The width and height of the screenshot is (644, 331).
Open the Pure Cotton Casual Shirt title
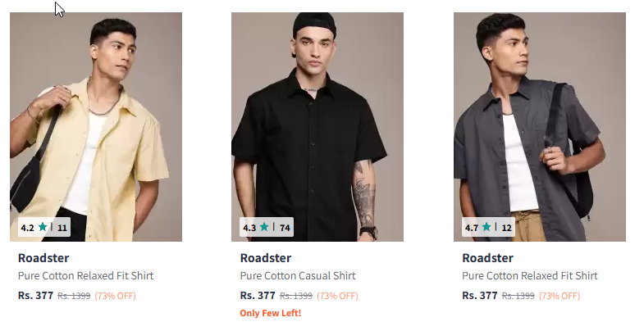(x=298, y=275)
